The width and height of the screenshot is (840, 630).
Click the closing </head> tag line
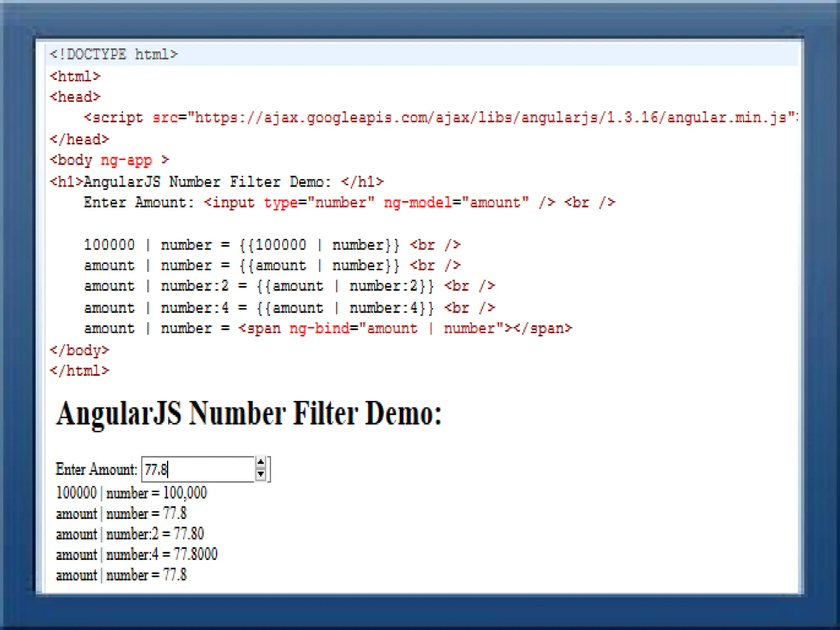(80, 139)
